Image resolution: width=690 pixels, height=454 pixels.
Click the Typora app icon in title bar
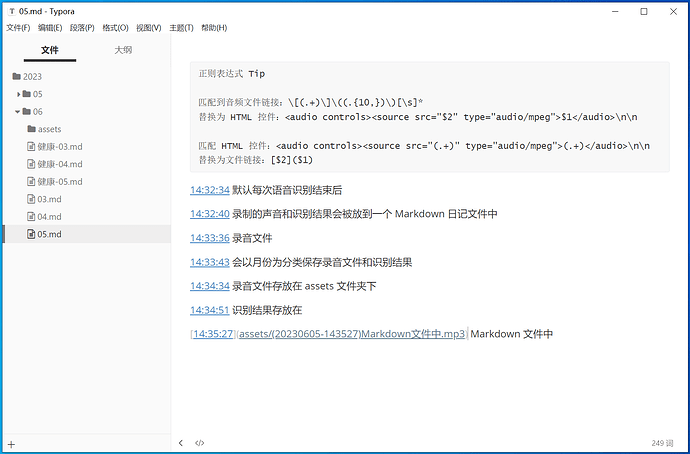[10, 11]
